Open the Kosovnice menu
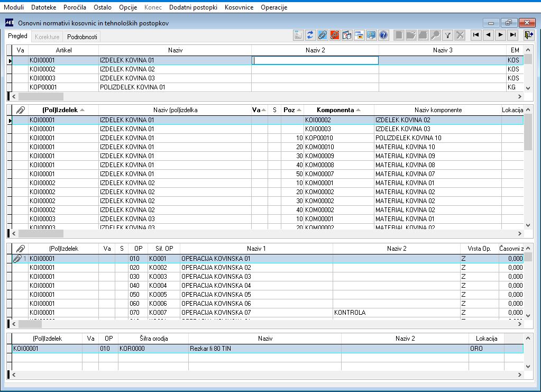Viewport: 541px width, 392px height. tap(239, 7)
